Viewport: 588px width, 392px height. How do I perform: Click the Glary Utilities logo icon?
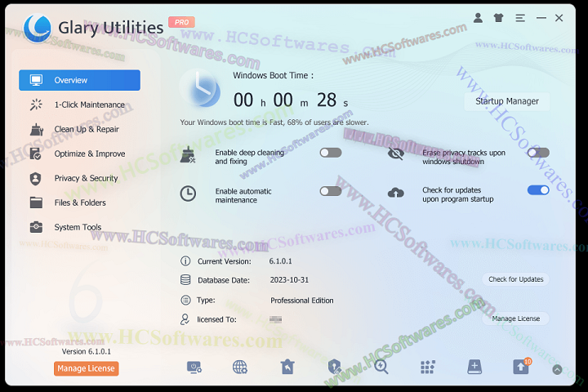pyautogui.click(x=37, y=28)
